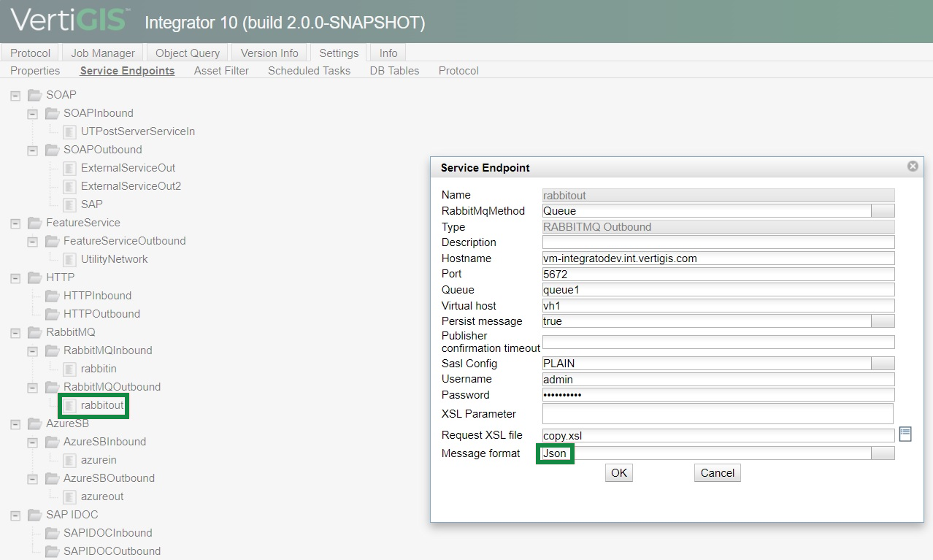Viewport: 933px width, 560px height.
Task: Select the Service Endpoints sub-tab
Action: coord(127,71)
